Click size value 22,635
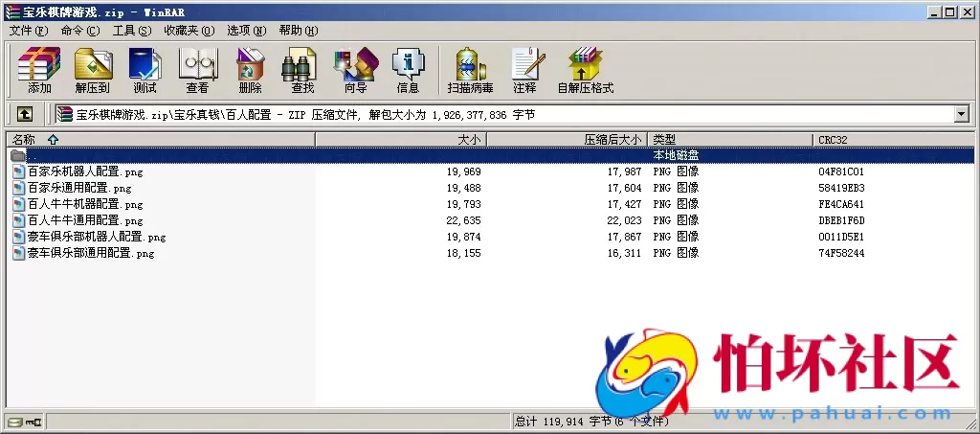The height and width of the screenshot is (434, 980). tap(464, 220)
